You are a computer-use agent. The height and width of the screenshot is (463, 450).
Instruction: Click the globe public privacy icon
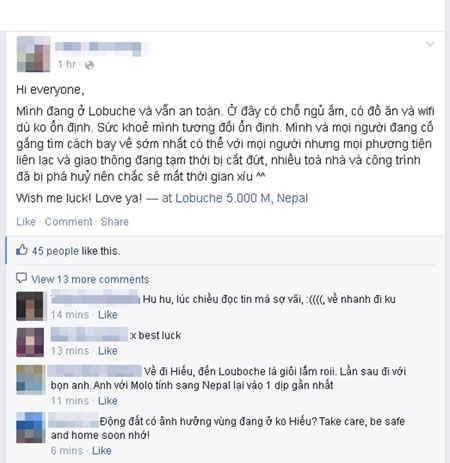pyautogui.click(x=89, y=65)
